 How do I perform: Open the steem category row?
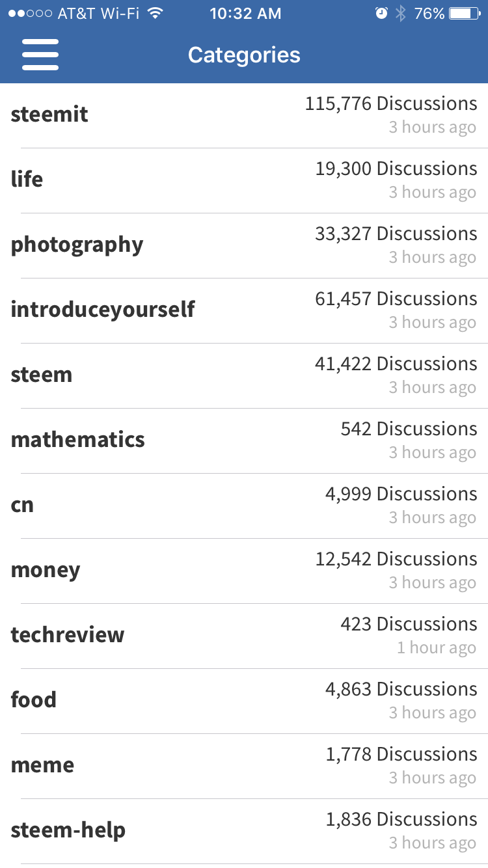244,376
